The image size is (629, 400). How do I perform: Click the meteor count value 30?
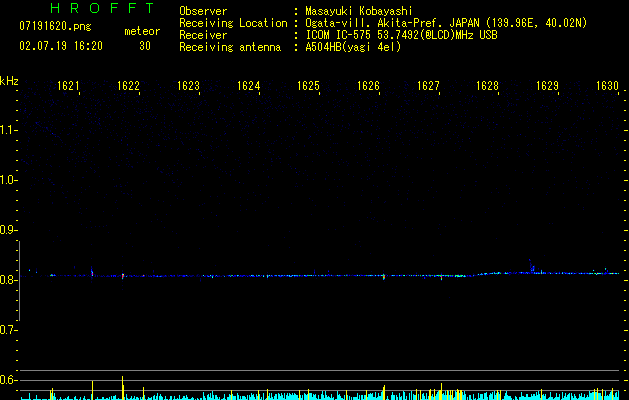pos(145,46)
